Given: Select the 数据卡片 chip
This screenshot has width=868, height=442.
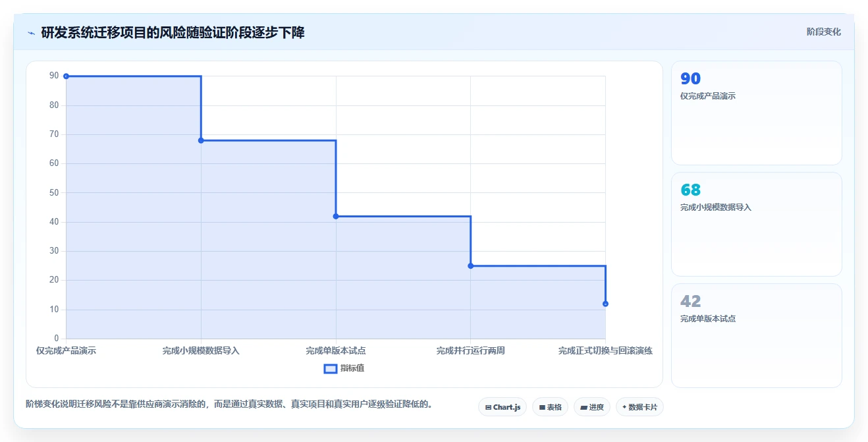Looking at the screenshot, I should point(639,407).
